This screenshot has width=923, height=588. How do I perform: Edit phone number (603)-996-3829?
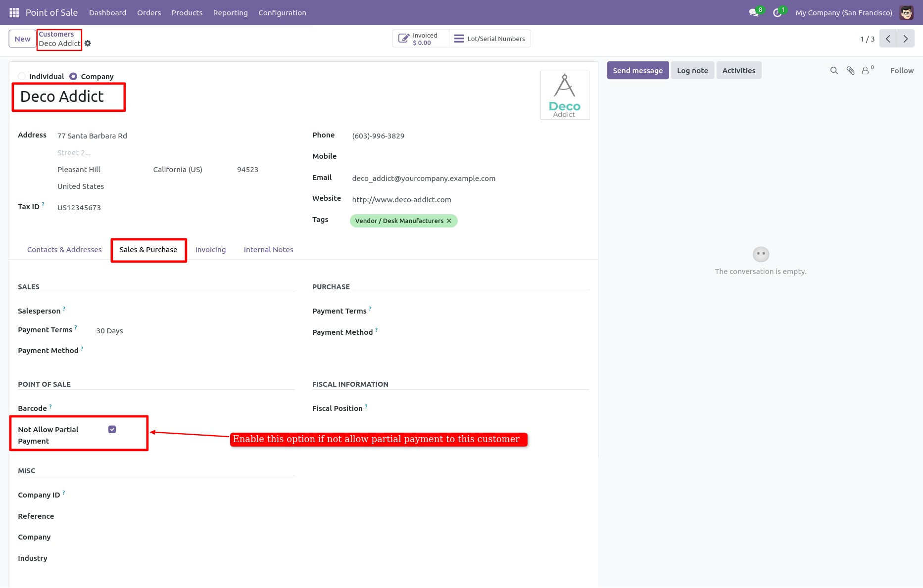click(x=470, y=136)
